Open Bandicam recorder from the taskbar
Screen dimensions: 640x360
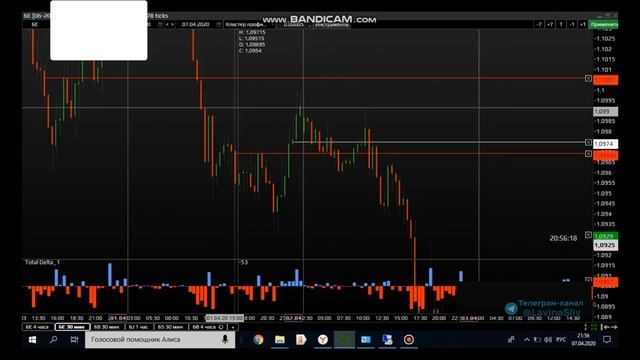click(409, 340)
